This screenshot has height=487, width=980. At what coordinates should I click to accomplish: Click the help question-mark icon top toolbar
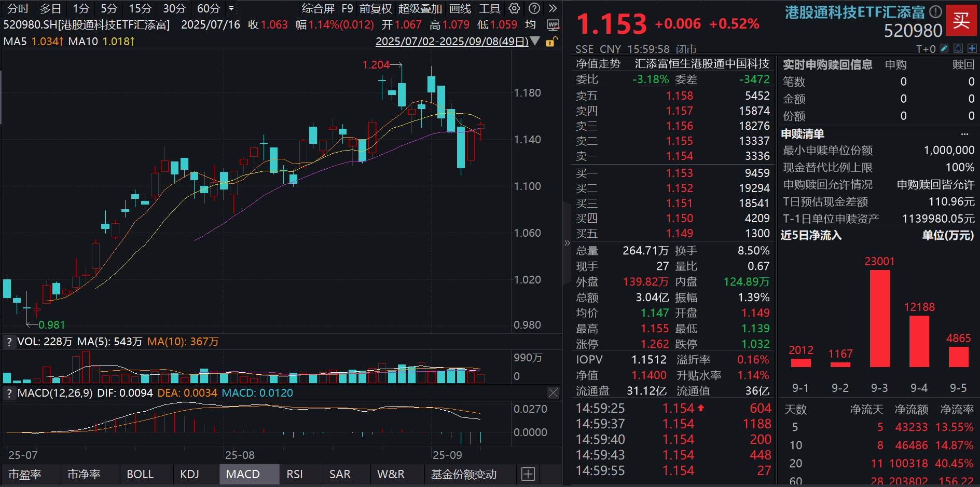pyautogui.click(x=534, y=8)
